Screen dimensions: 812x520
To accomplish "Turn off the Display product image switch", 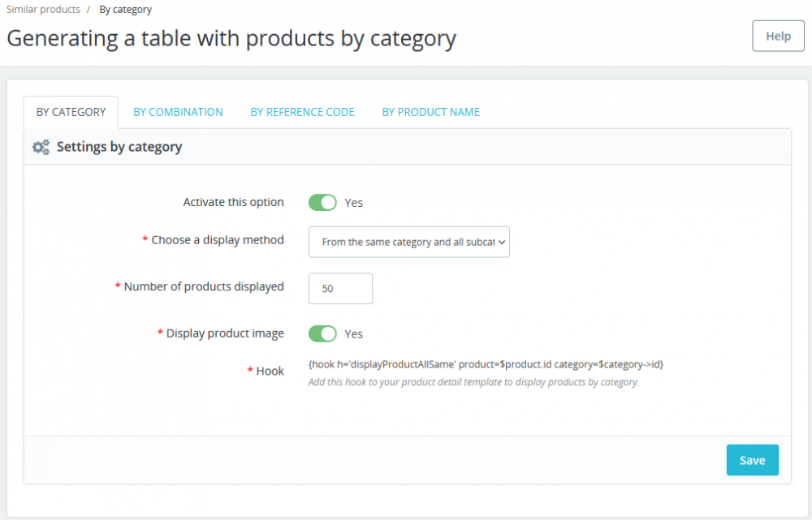I will pyautogui.click(x=322, y=333).
